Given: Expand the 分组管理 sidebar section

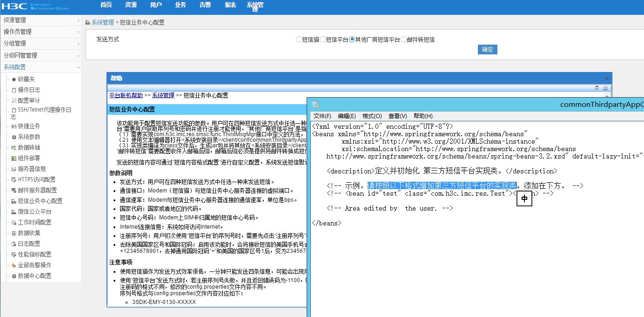Looking at the screenshot, I should click(x=40, y=44).
